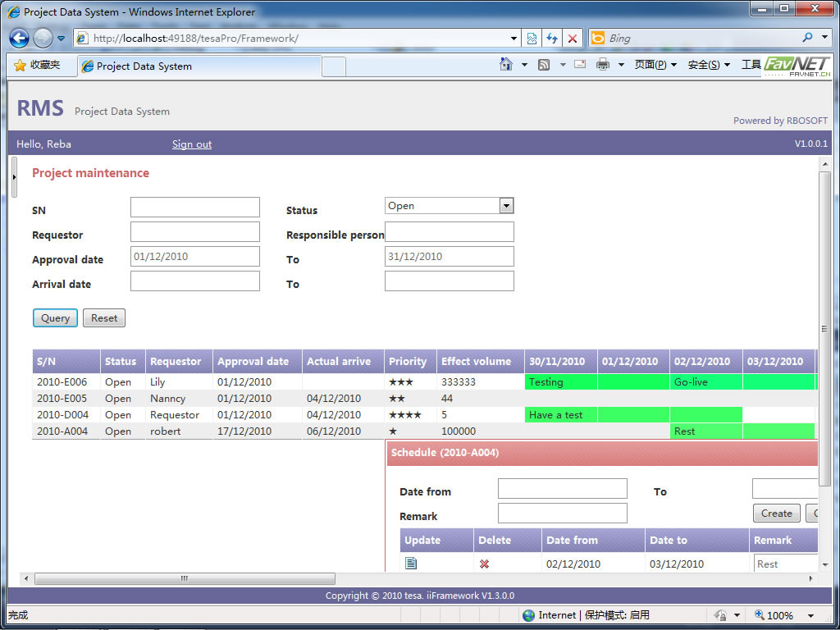Click the Powered by RBOSOFT text
This screenshot has height=630, width=840.
(780, 121)
